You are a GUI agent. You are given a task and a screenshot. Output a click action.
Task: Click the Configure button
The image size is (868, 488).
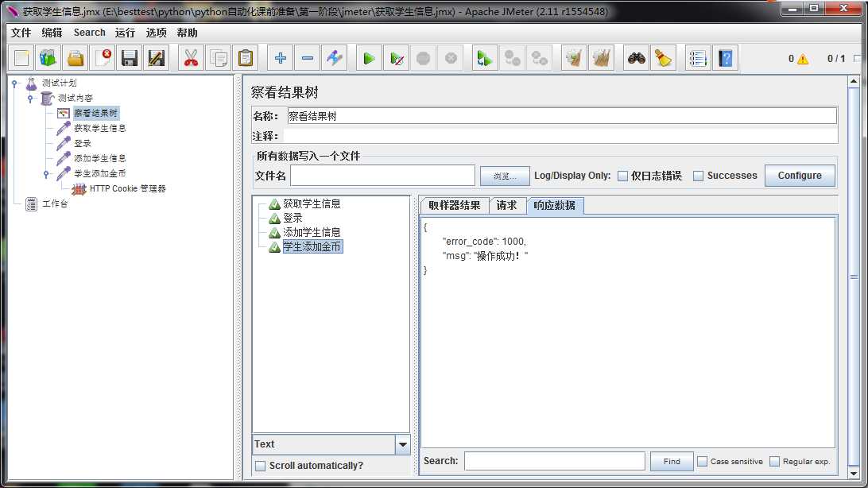coord(800,176)
